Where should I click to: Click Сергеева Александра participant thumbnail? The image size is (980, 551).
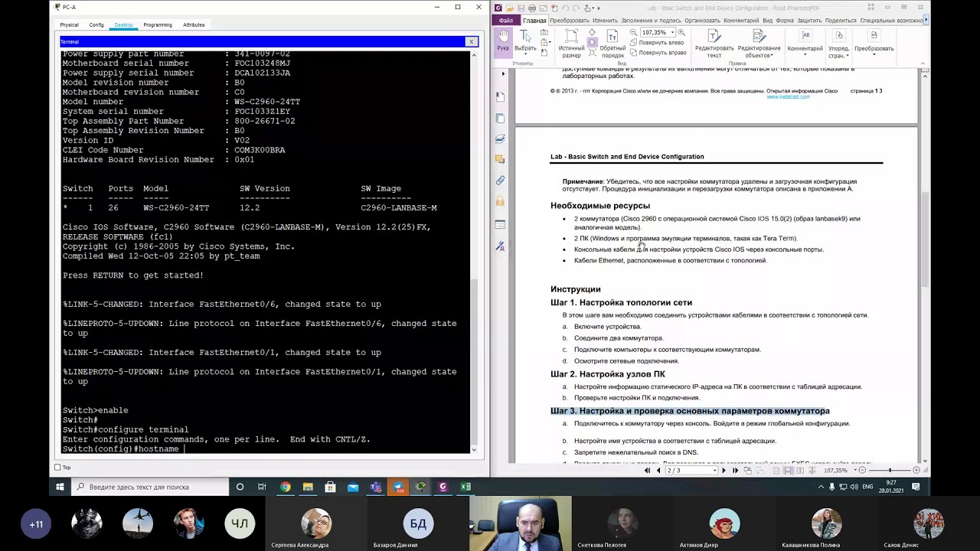[315, 524]
